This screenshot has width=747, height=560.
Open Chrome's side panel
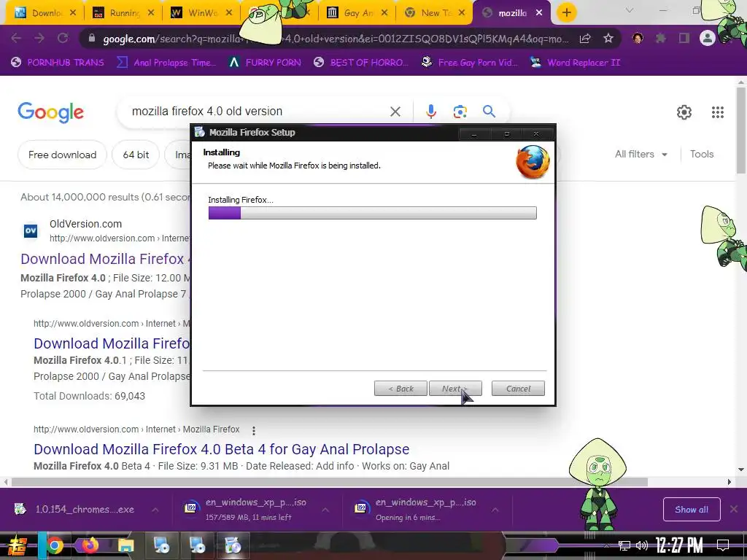[x=684, y=38]
